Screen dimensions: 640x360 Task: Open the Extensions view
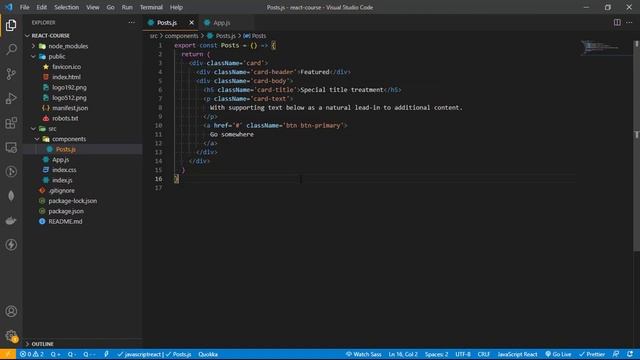[x=11, y=123]
